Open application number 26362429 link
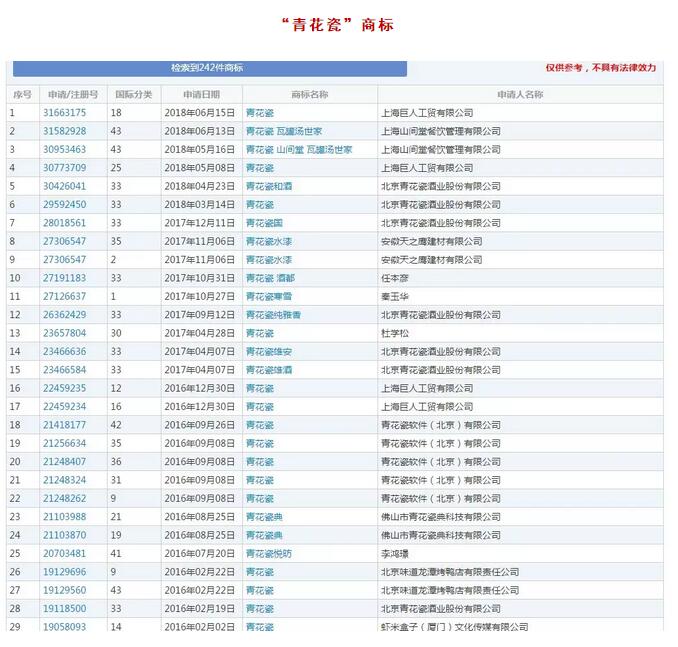The image size is (678, 647). [64, 315]
